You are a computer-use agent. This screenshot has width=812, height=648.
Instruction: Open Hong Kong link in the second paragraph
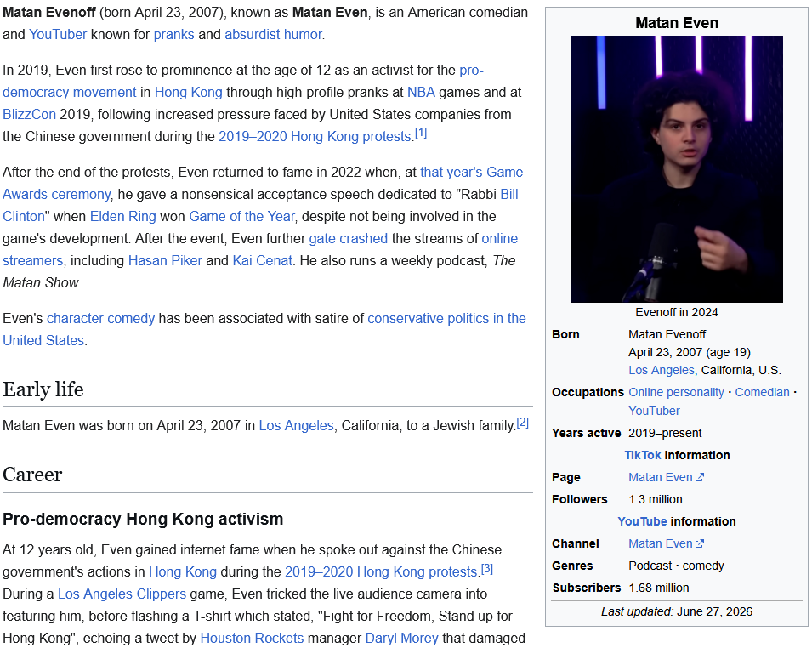tap(189, 92)
